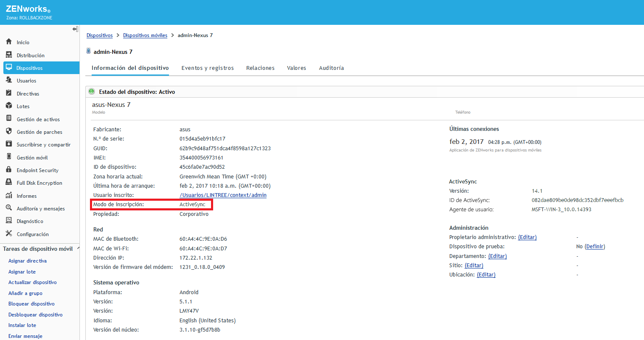
Task: Open Directivas in the sidebar
Action: click(x=28, y=94)
